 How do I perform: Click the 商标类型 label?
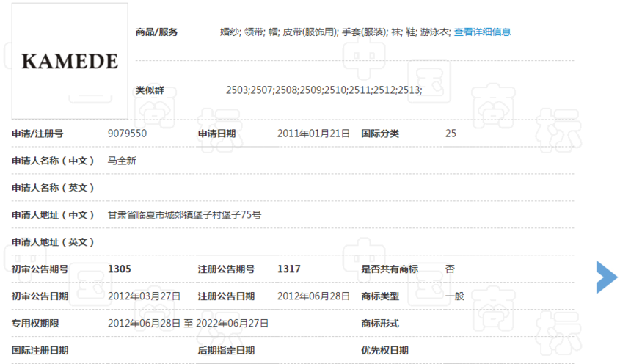click(x=380, y=296)
